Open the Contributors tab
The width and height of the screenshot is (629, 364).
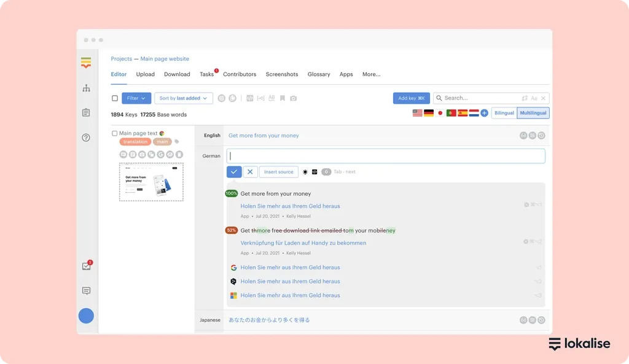click(240, 74)
